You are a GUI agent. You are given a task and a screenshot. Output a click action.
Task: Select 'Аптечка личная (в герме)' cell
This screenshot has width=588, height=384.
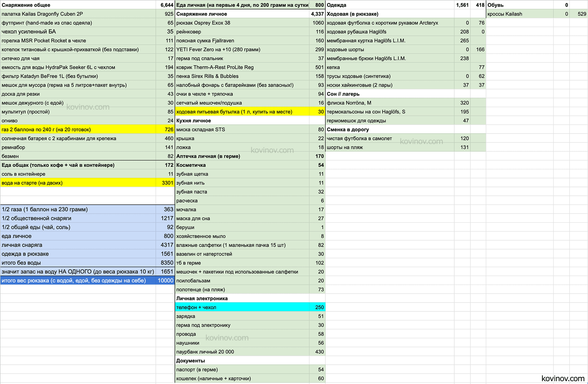[x=242, y=156]
